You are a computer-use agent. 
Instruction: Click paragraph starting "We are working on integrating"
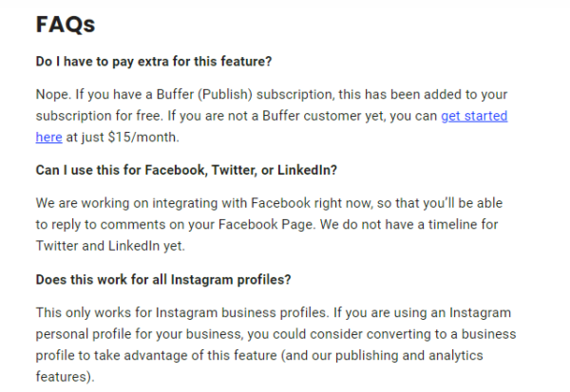tap(269, 225)
